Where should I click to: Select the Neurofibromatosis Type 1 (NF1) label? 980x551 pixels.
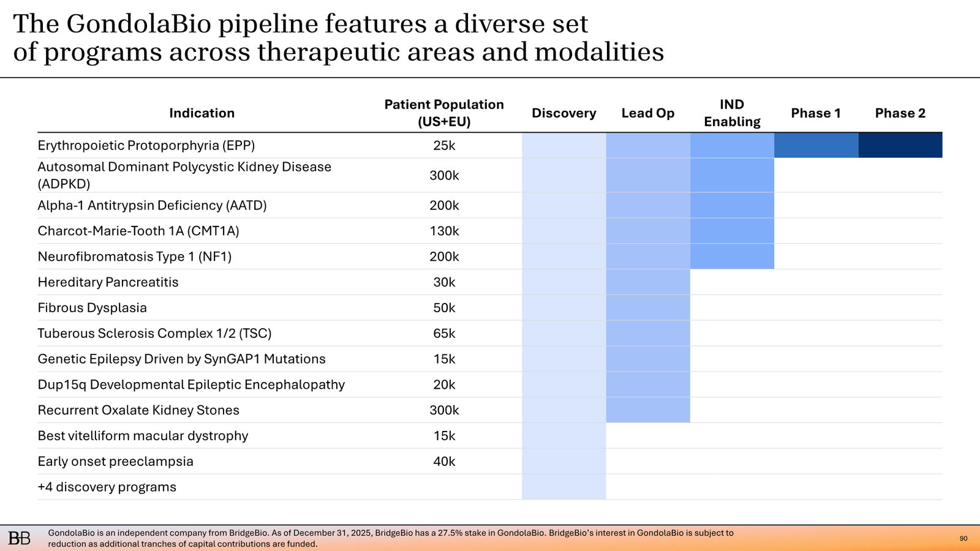tap(135, 257)
